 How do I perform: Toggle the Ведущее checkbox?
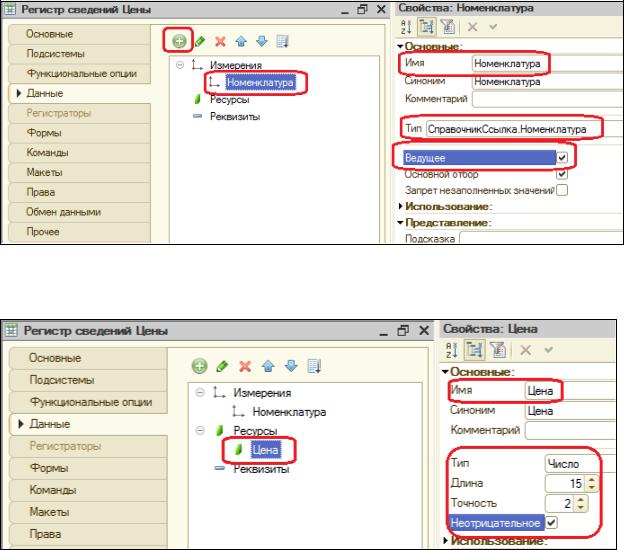click(562, 158)
